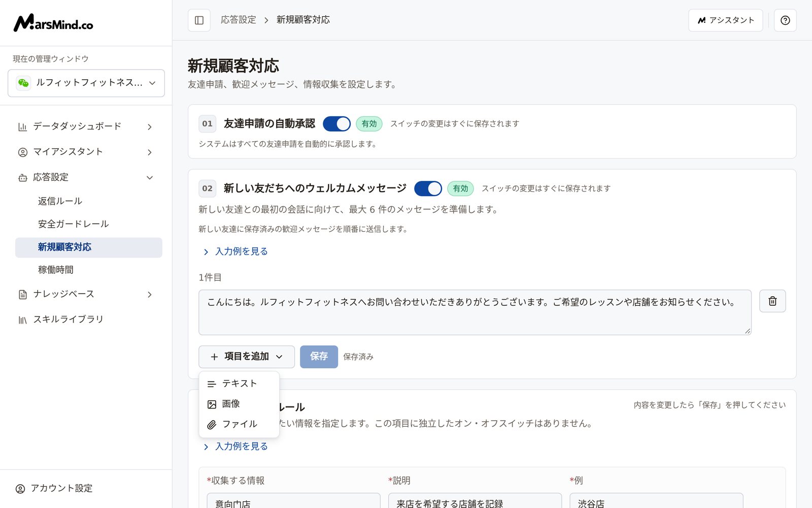Click the 意向门店 collect-info input field

(x=293, y=501)
